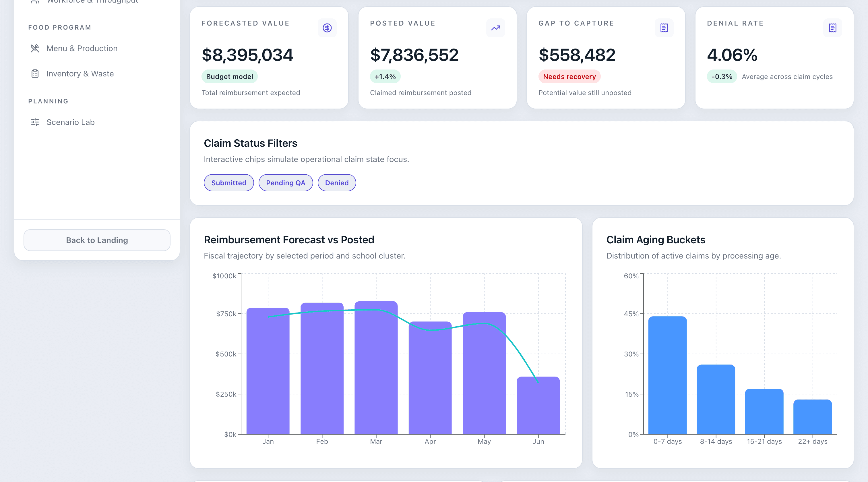
Task: Click the Budget model badge
Action: tap(229, 77)
